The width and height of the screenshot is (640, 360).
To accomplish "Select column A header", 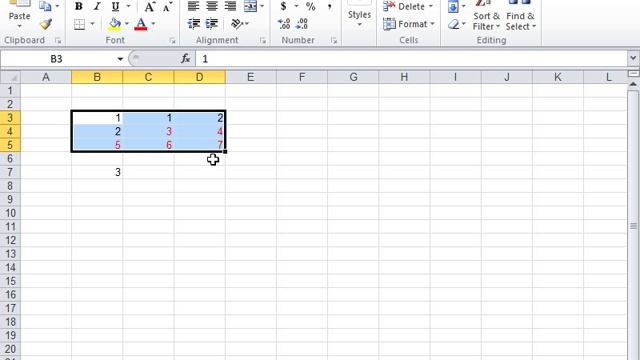I will point(46,77).
